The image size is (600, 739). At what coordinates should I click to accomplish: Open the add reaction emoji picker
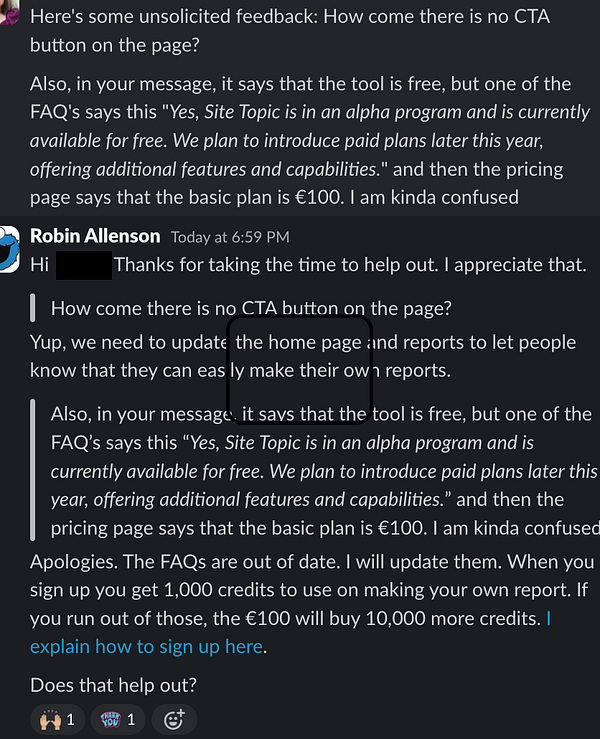[x=174, y=720]
